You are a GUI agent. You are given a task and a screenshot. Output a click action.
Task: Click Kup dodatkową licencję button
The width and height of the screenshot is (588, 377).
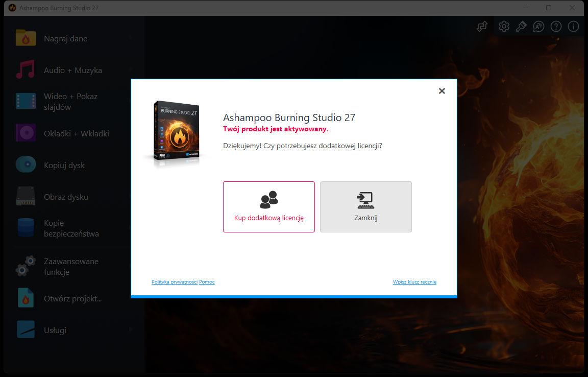269,207
